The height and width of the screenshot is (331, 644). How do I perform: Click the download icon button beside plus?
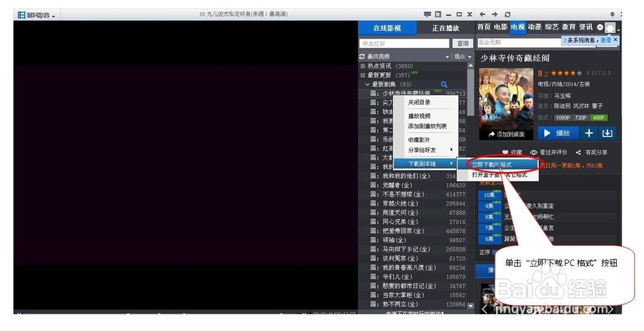[607, 133]
